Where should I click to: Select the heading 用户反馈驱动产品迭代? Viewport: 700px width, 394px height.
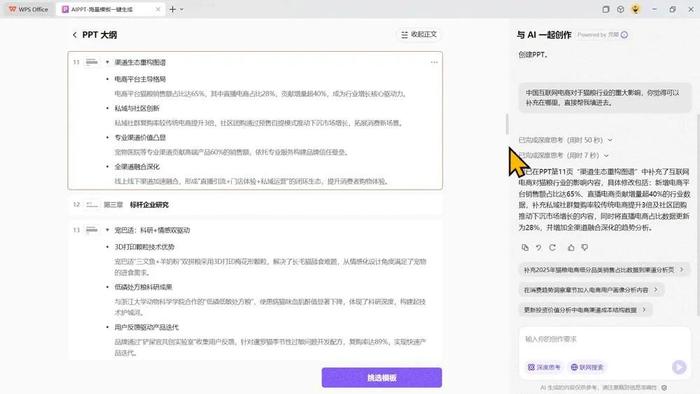point(146,327)
